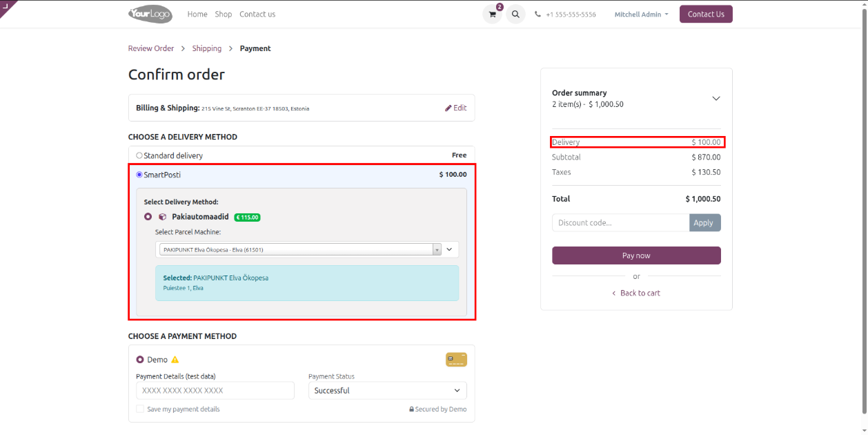This screenshot has height=435, width=868.
Task: Choose the Demo payment method radio
Action: point(140,360)
